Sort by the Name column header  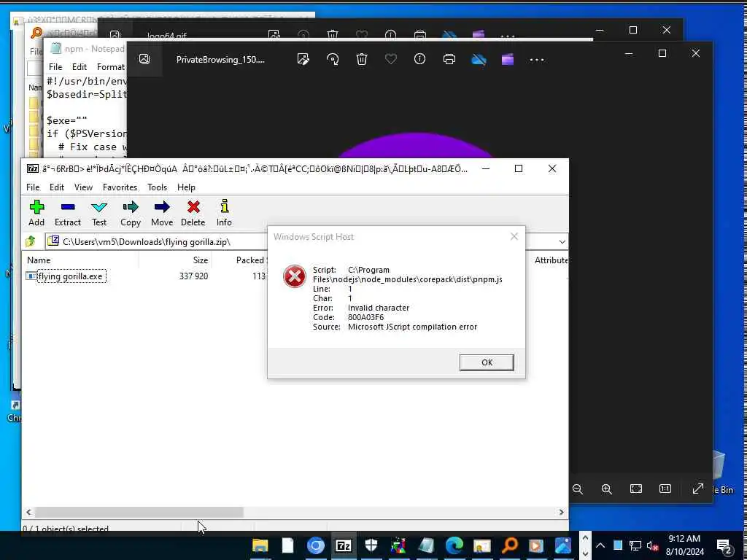pos(39,260)
